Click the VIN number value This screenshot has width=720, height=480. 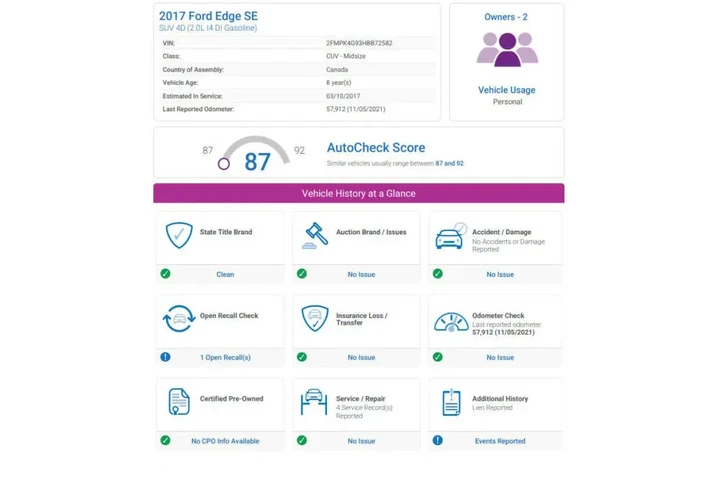point(359,43)
